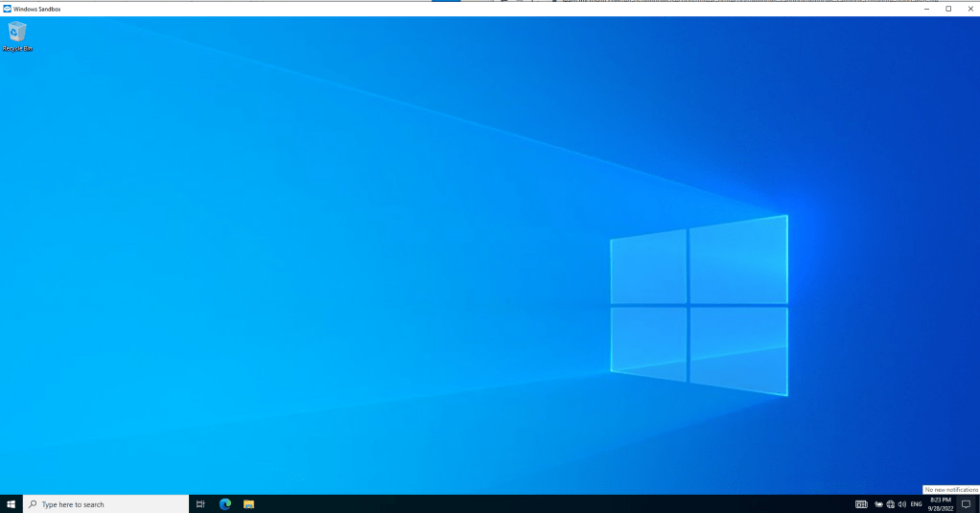
Task: Open the clock showing 8:23 PM
Action: (940, 504)
